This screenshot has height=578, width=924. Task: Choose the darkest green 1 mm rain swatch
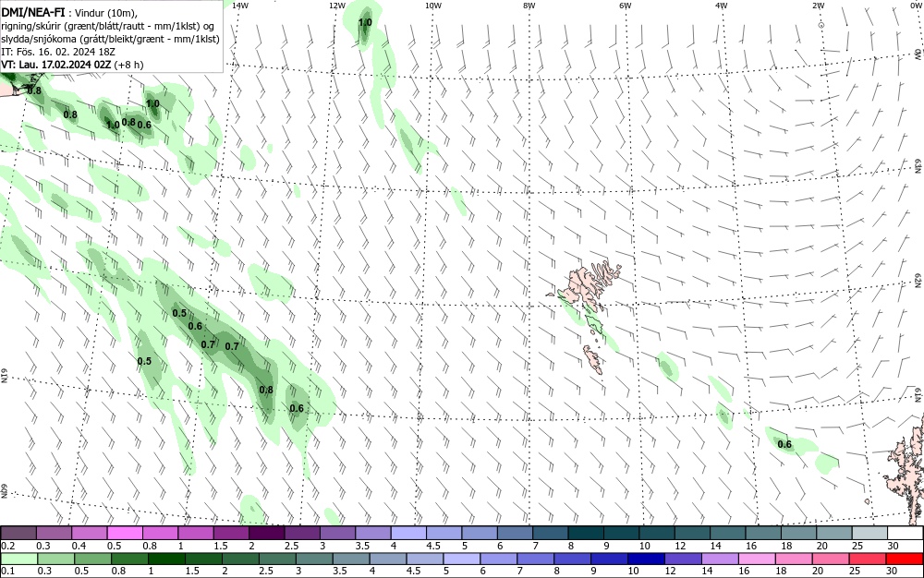tap(166, 559)
